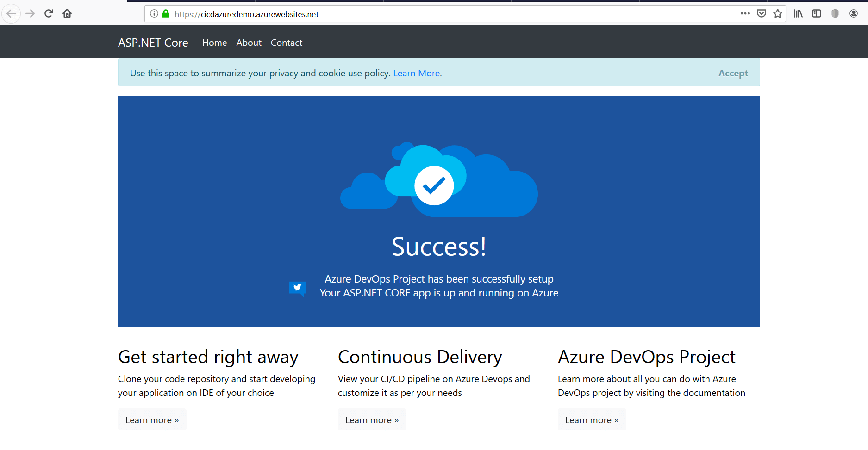Click the browser back arrow button

(x=11, y=14)
